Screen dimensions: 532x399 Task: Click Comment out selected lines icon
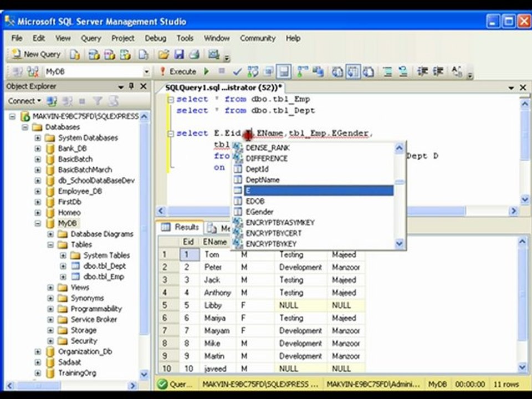pyautogui.click(x=387, y=71)
